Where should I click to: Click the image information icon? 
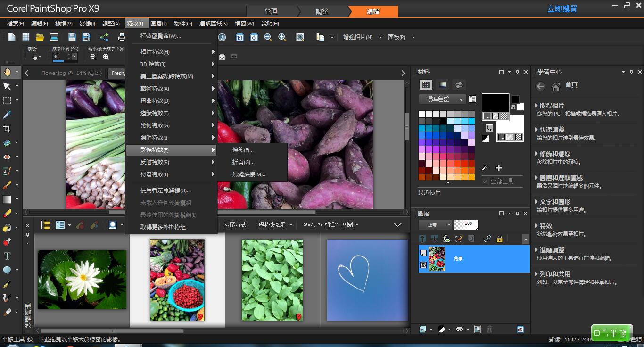click(222, 37)
